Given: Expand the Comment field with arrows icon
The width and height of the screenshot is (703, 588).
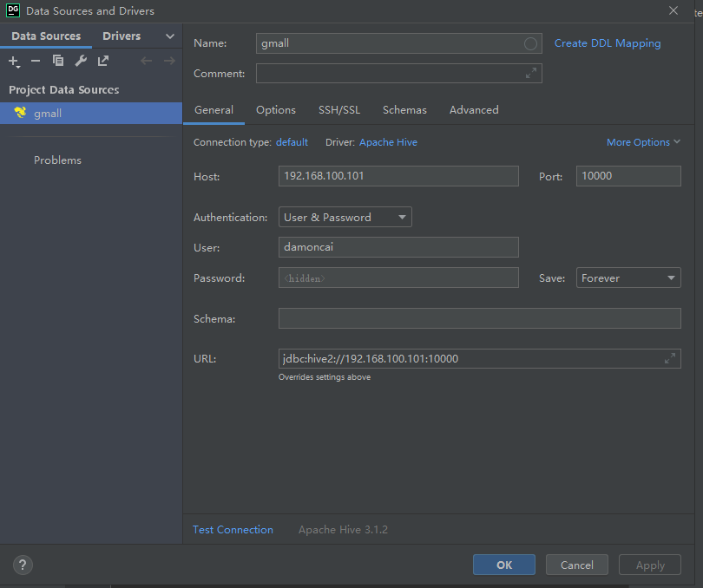Looking at the screenshot, I should click(x=531, y=73).
